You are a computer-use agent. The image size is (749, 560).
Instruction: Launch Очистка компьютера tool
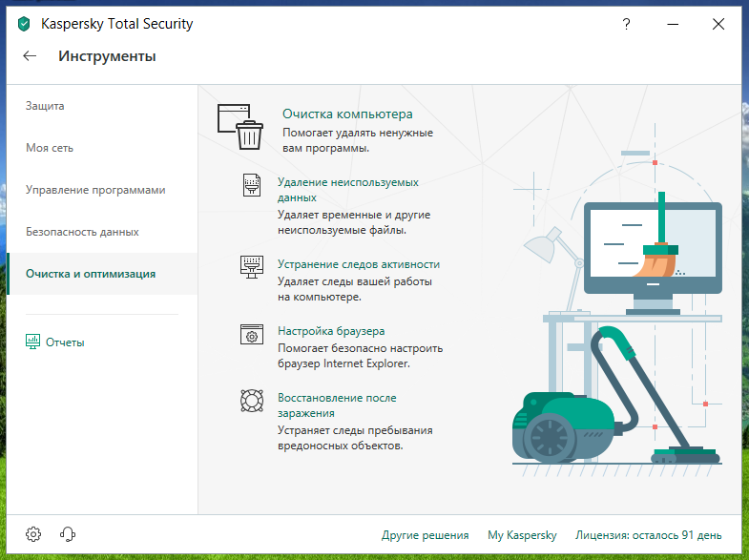347,114
